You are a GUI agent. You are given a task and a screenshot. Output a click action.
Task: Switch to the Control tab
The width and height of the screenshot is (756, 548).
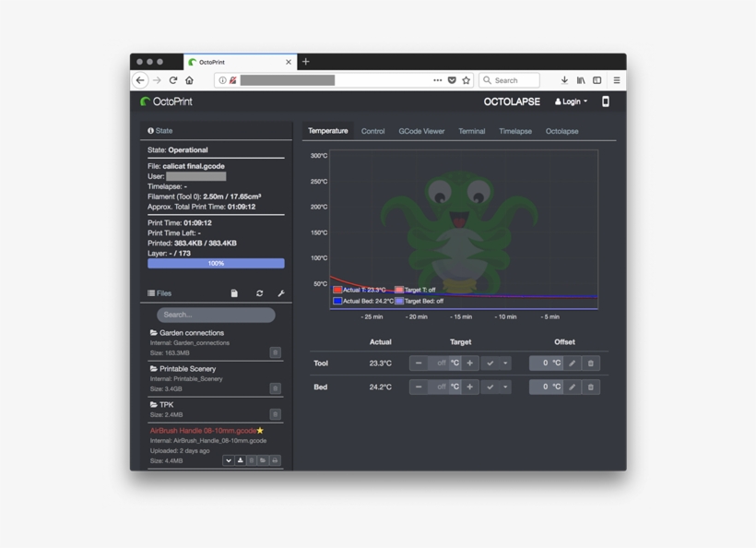click(372, 131)
